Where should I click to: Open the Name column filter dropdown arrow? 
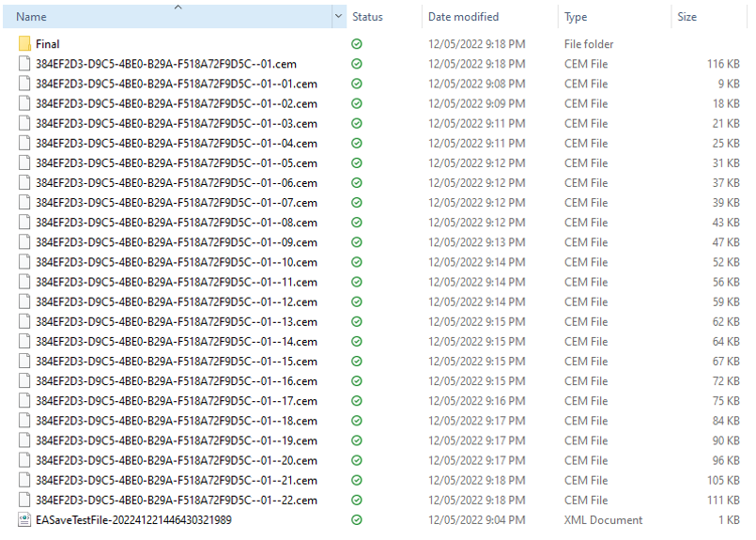338,17
